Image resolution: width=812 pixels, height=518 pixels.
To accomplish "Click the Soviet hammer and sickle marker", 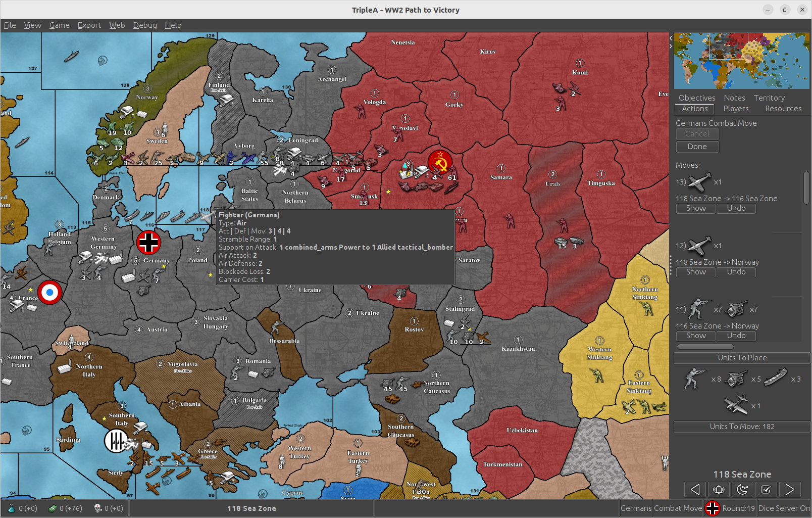I will pos(440,162).
